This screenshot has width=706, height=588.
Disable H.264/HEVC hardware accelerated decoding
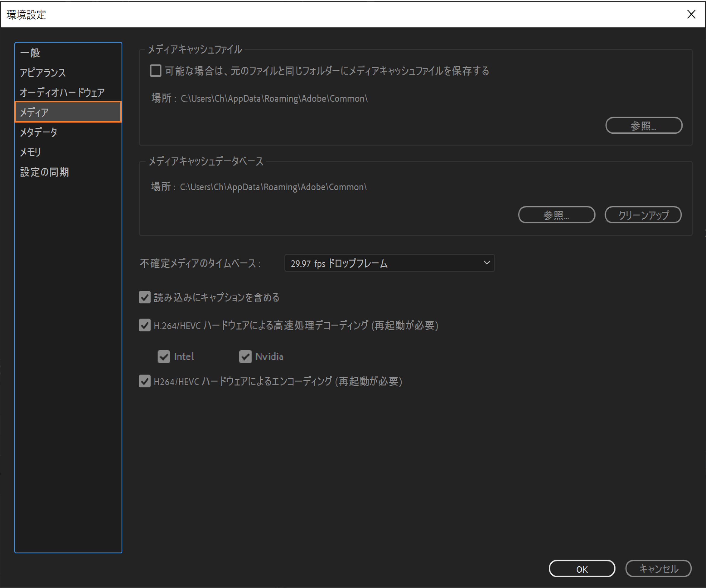pyautogui.click(x=145, y=325)
